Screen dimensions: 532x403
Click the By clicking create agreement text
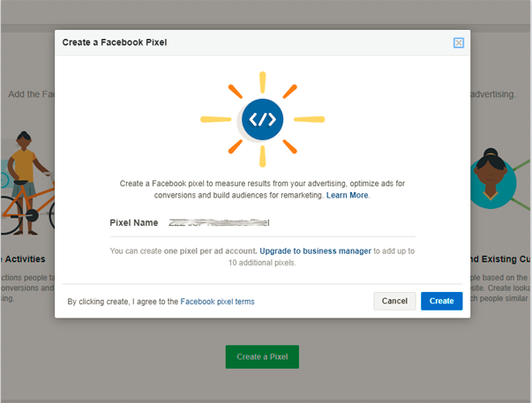(123, 302)
